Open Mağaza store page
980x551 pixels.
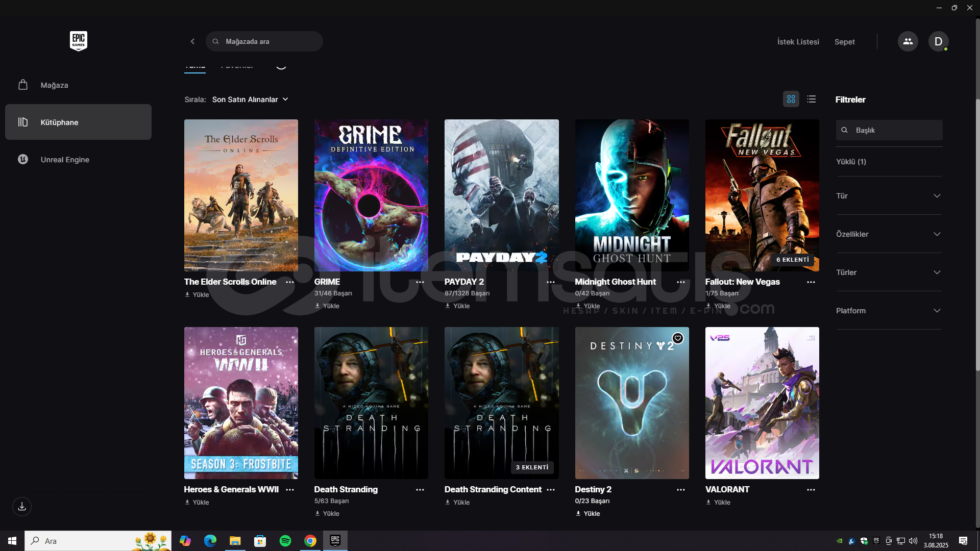[78, 85]
